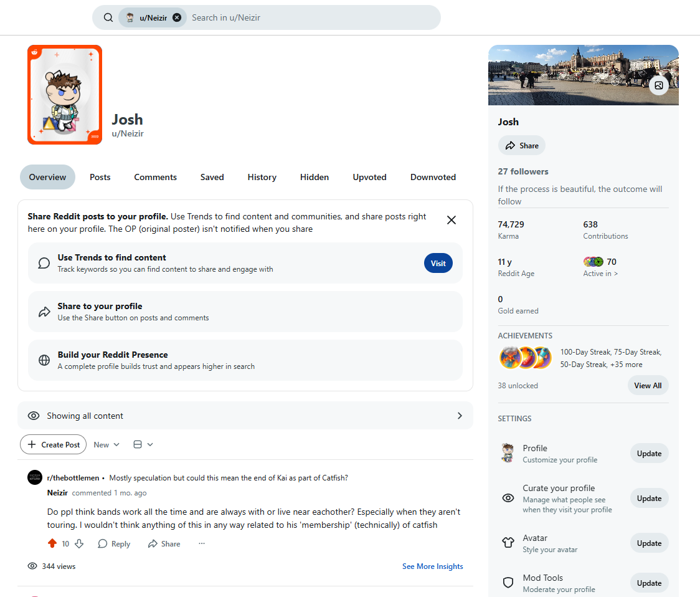Open the comment's more options menu

[202, 543]
